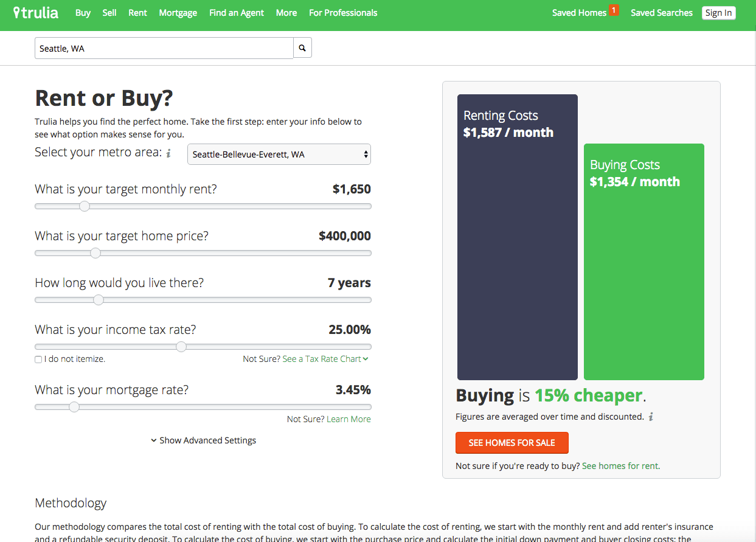Open the See homes for rent link
This screenshot has height=542, width=756.
(x=620, y=465)
